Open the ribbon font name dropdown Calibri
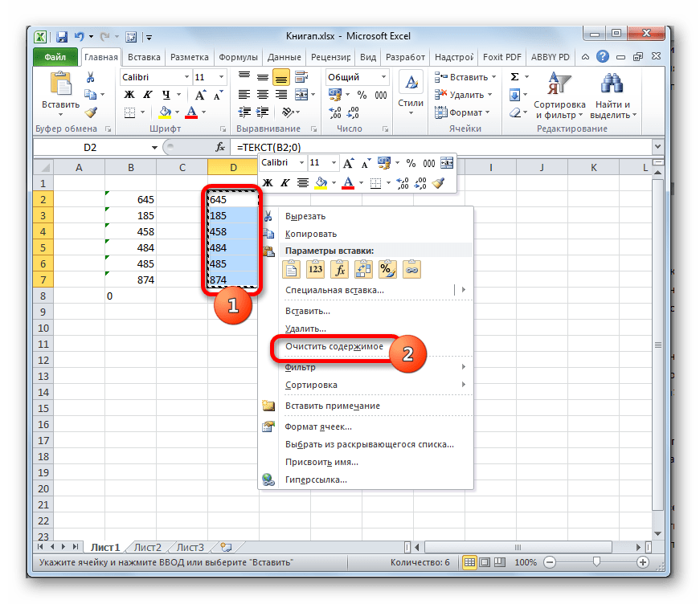 tap(186, 77)
